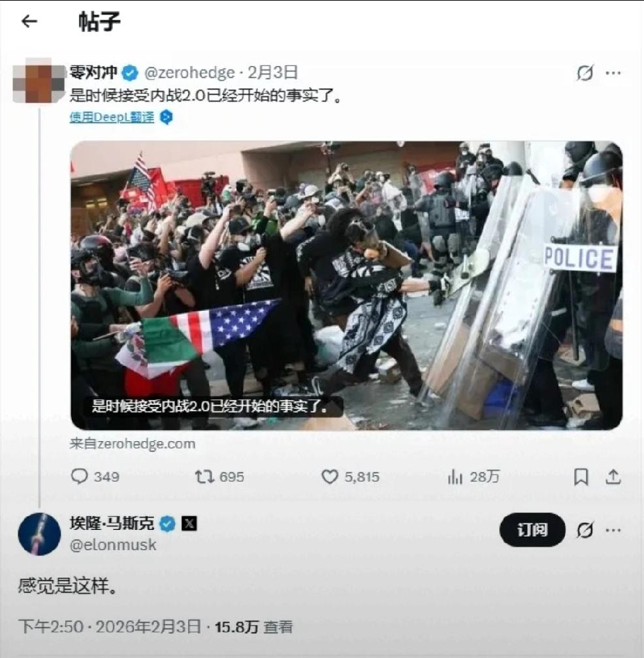Click the rocket profile avatar of 埃隆·马斯克

tap(39, 534)
